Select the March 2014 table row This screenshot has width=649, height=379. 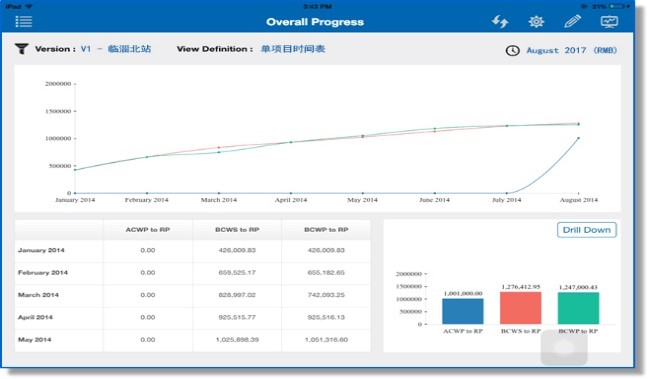[x=193, y=295]
